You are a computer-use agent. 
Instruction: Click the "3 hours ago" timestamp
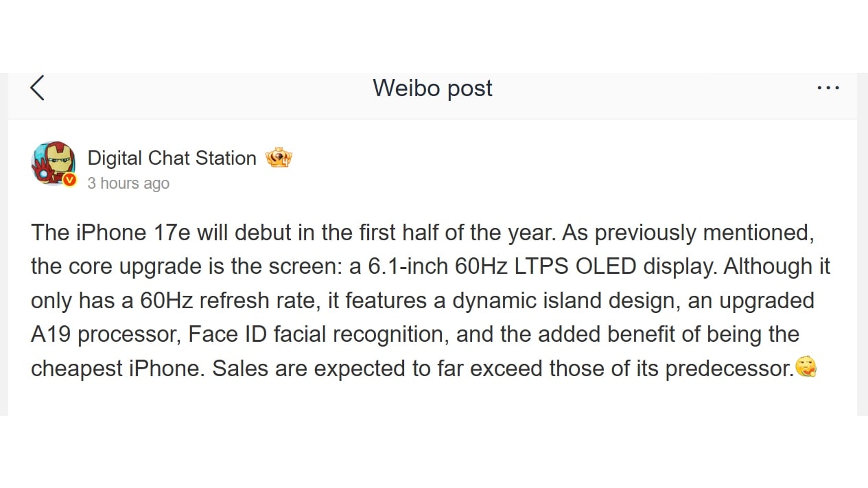(x=128, y=184)
